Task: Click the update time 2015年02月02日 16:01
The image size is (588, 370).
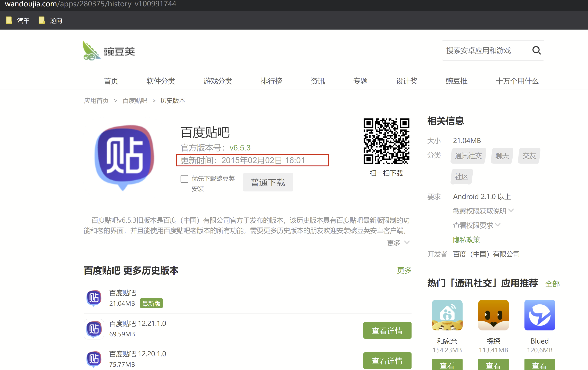Action: pyautogui.click(x=263, y=160)
